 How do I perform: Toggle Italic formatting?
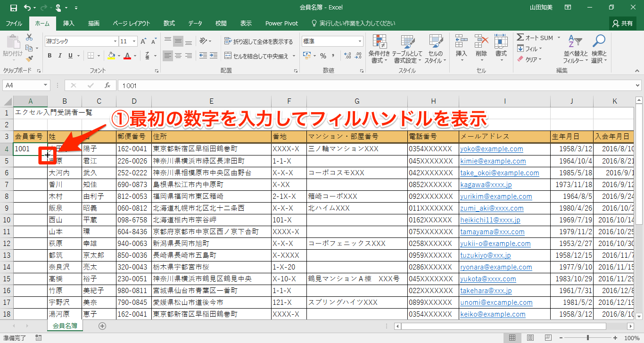60,56
